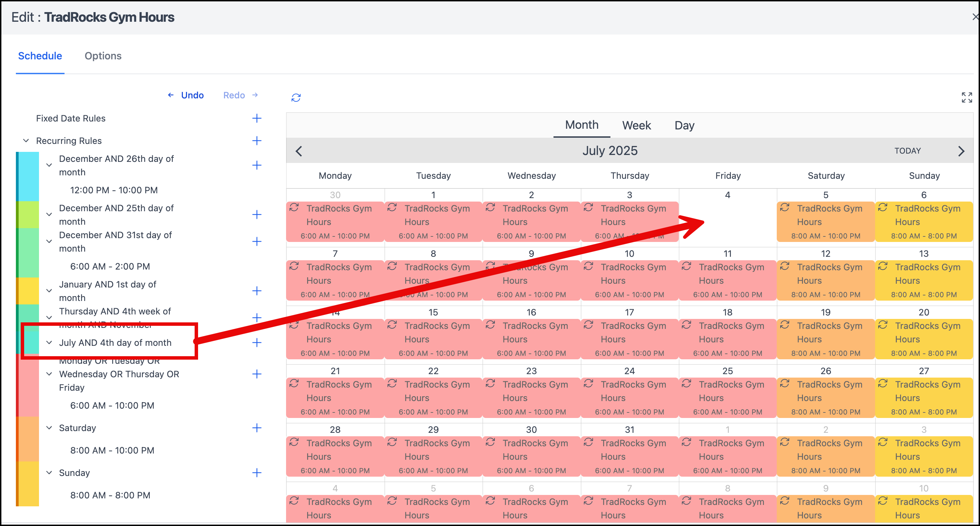Select Month calendar view
The height and width of the screenshot is (526, 980).
(x=582, y=125)
